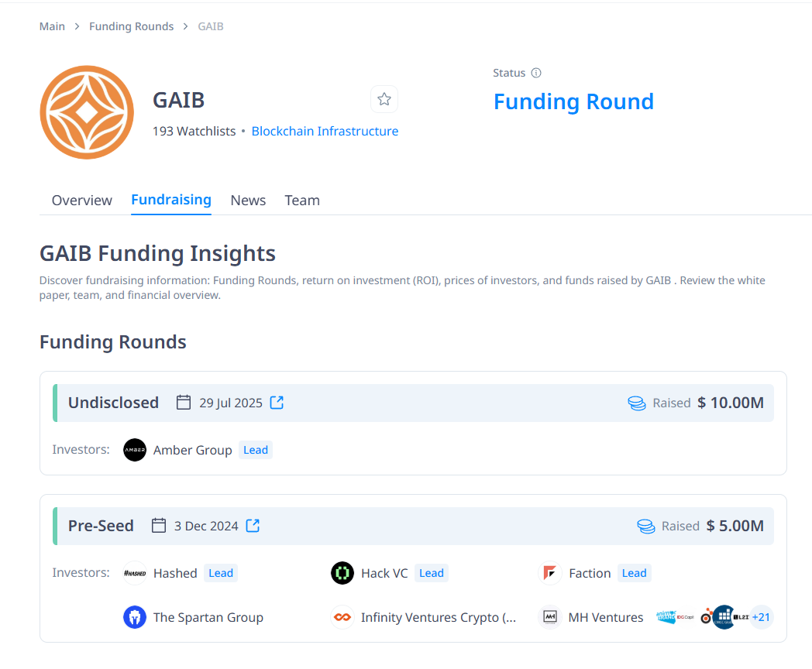Click the MH Ventures logo icon
The image size is (812, 669).
coord(550,617)
